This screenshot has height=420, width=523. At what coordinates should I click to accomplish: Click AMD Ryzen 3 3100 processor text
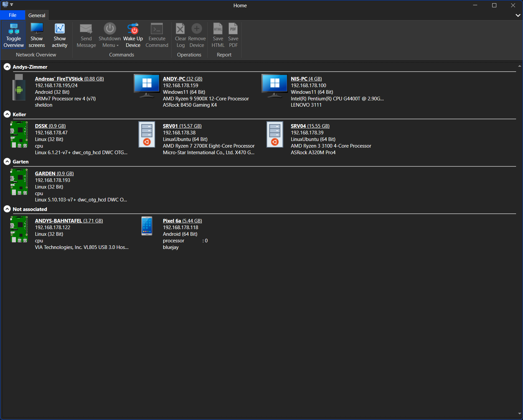coord(331,146)
